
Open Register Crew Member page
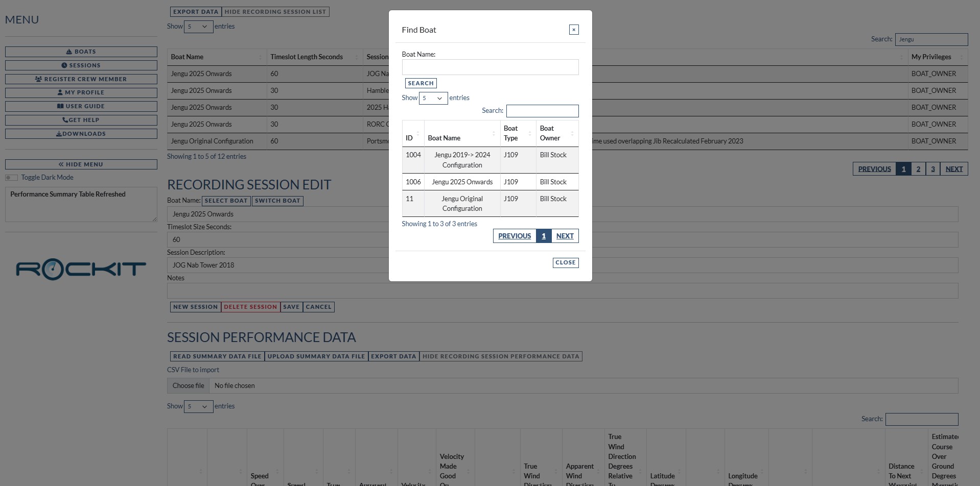coord(81,79)
